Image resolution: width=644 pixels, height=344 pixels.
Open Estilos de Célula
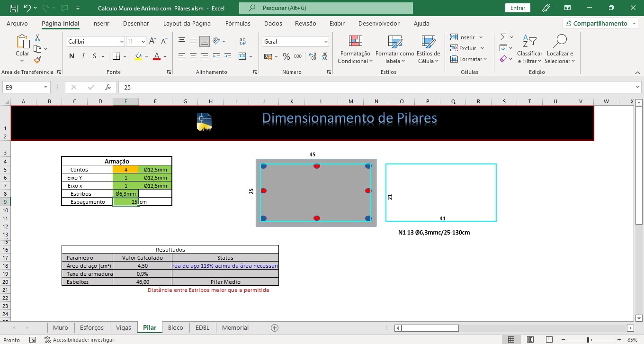point(428,49)
